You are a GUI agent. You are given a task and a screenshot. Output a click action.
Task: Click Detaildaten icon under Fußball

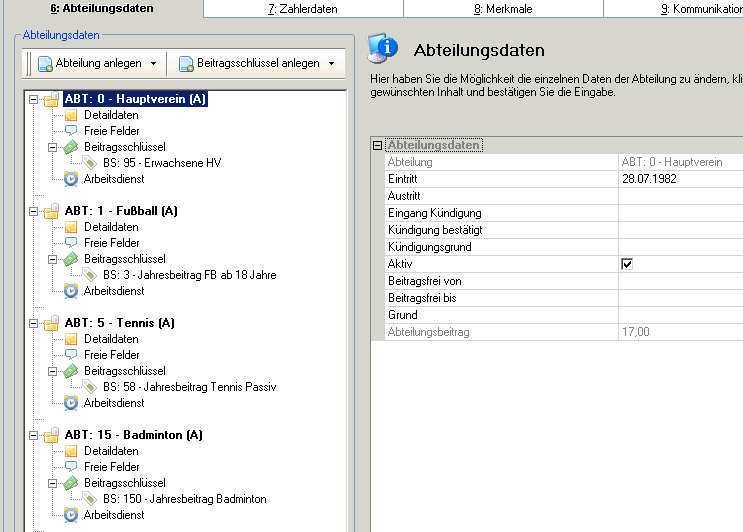[70, 227]
